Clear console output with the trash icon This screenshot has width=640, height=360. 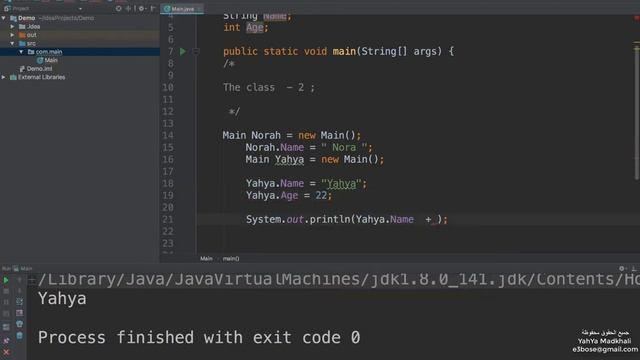19,336
